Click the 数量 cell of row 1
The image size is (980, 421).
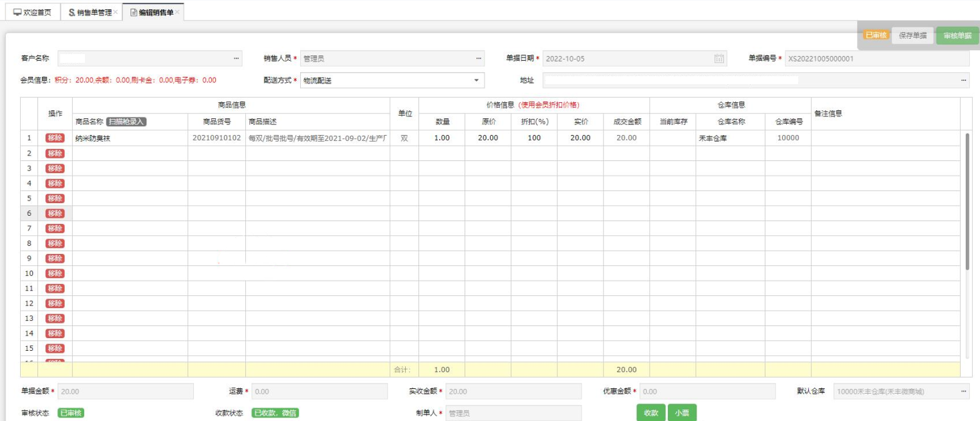tap(442, 138)
